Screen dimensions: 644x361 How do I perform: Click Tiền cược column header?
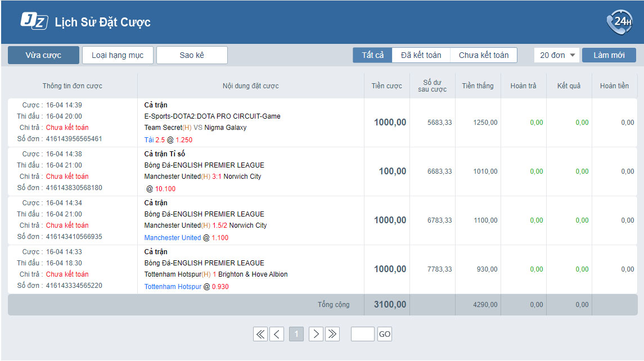point(387,86)
